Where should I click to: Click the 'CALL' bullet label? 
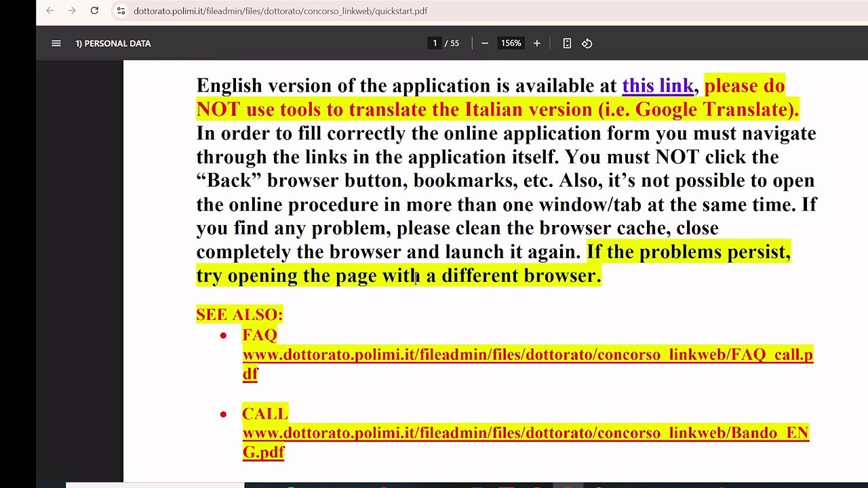(x=265, y=413)
